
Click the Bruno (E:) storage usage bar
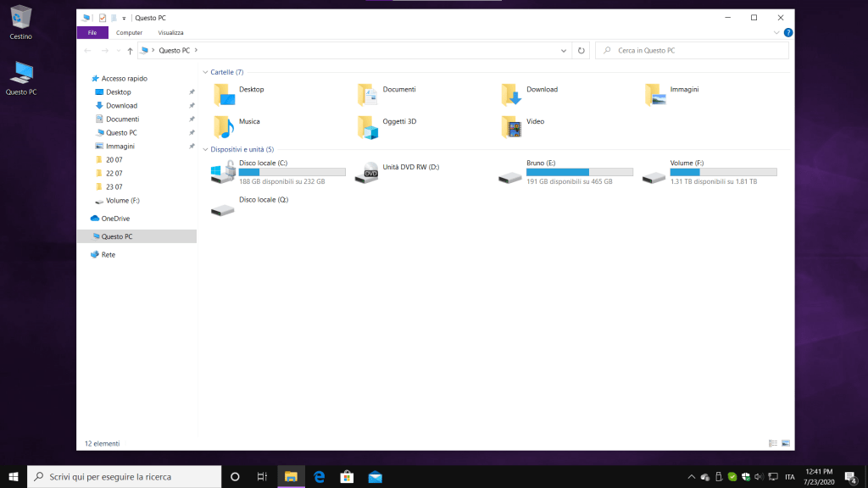click(579, 172)
